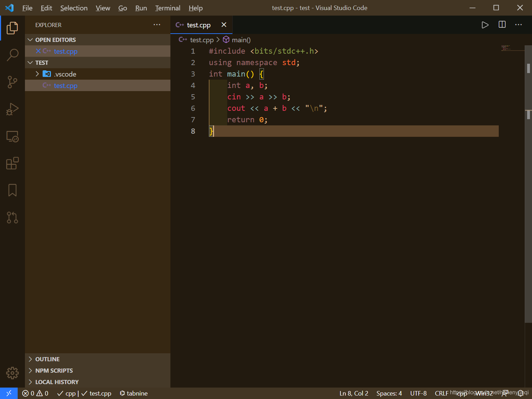
Task: Click the Spaces: 4 indentation setting
Action: click(389, 393)
